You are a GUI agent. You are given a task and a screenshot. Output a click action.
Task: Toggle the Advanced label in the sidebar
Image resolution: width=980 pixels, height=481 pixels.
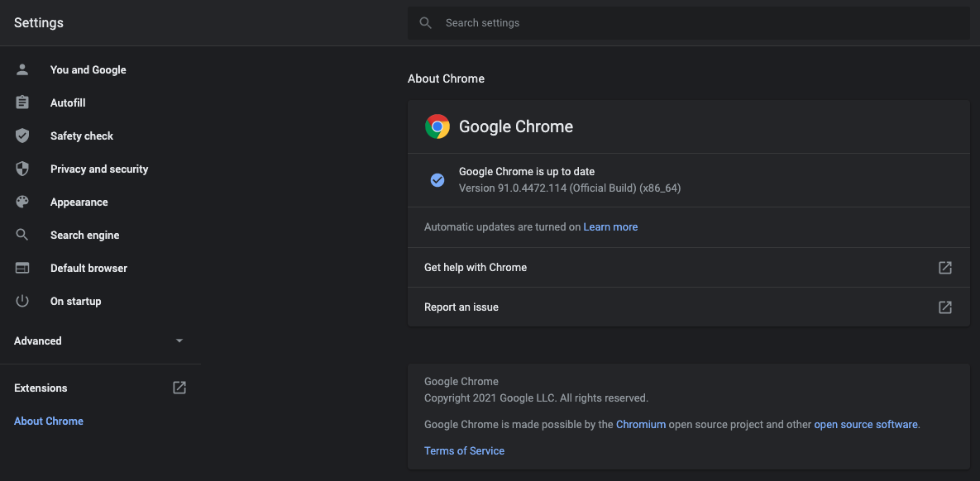click(38, 341)
